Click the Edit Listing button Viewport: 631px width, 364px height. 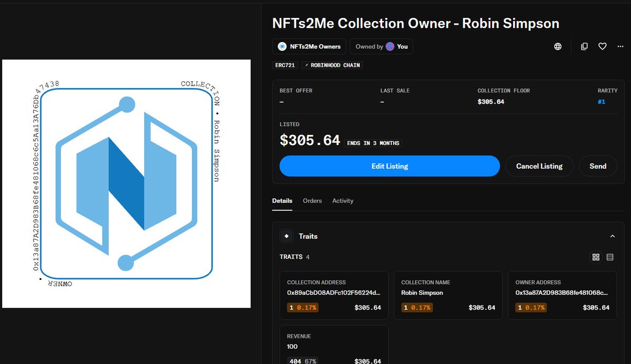pos(390,166)
